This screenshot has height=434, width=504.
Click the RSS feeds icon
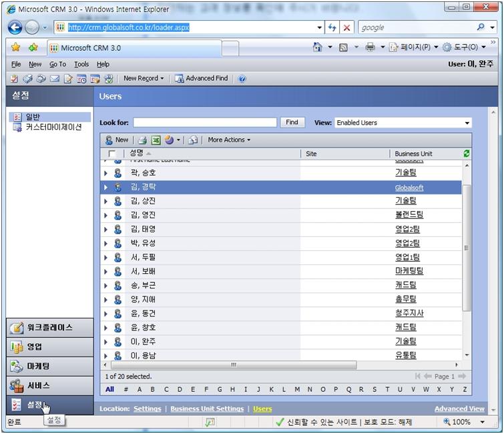pyautogui.click(x=343, y=48)
